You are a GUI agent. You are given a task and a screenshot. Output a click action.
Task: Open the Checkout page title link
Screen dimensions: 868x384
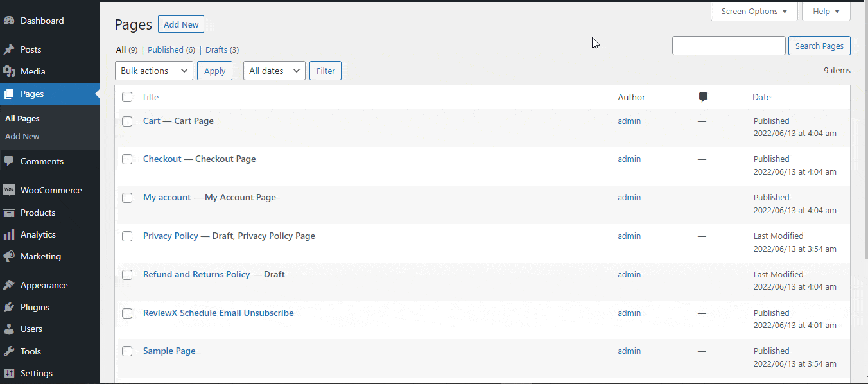tap(162, 159)
